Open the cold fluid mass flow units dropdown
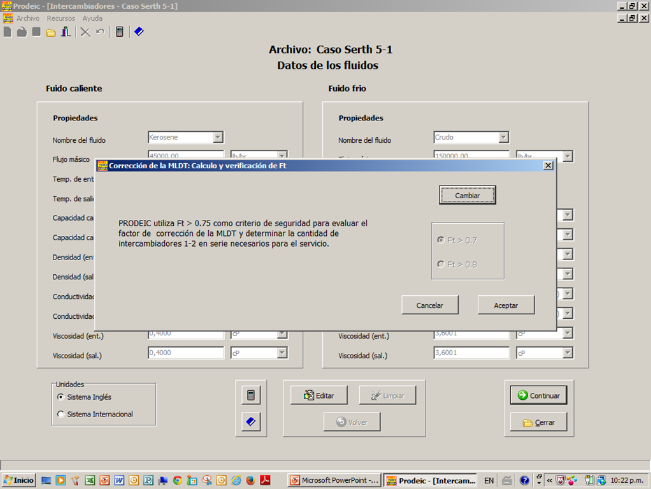 click(x=568, y=156)
